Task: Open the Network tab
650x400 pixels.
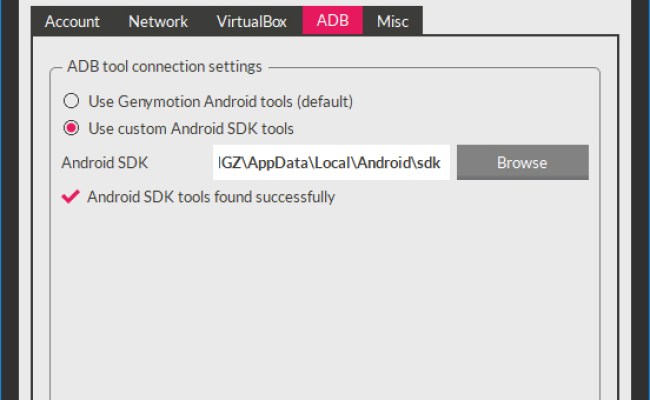Action: 158,21
